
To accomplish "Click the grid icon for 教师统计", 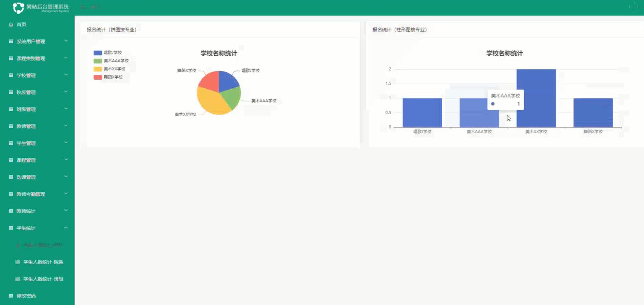I will pos(11,211).
